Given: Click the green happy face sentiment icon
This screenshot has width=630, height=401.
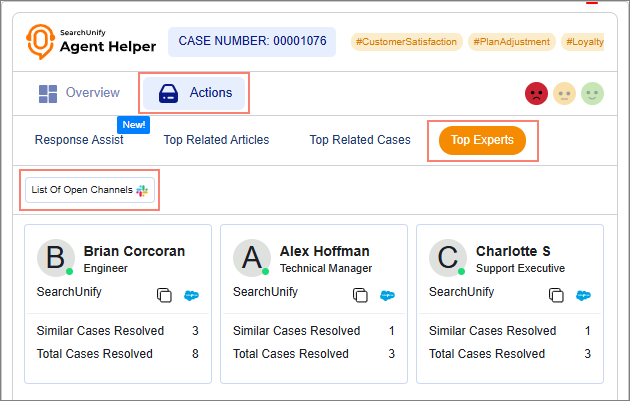Looking at the screenshot, I should pos(592,93).
